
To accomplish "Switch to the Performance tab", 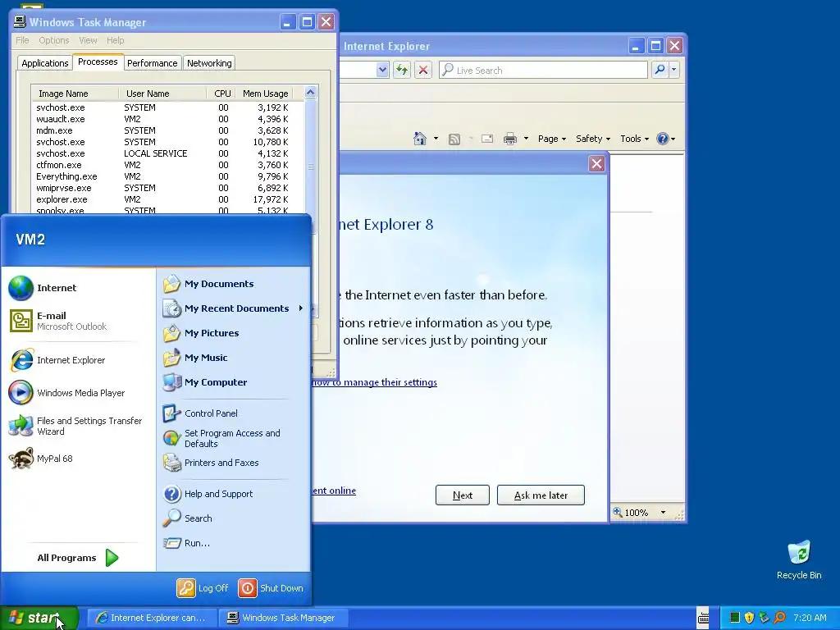I will [152, 63].
